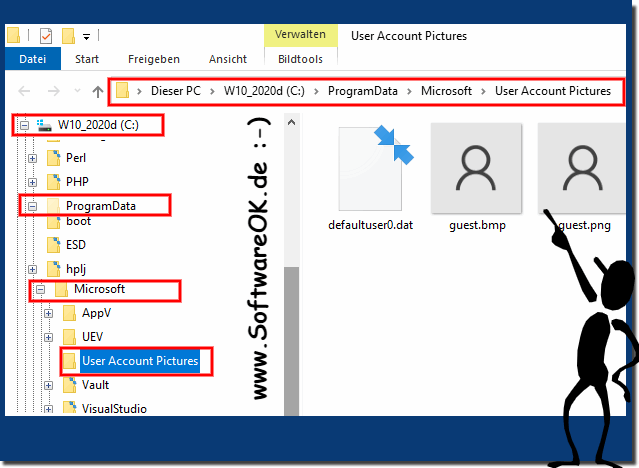Select the ESD folder in tree

pyautogui.click(x=76, y=245)
